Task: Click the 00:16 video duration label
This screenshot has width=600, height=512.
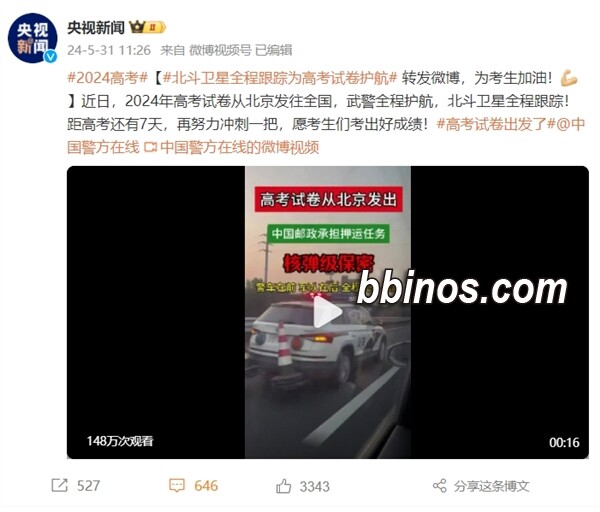Action: [x=564, y=443]
